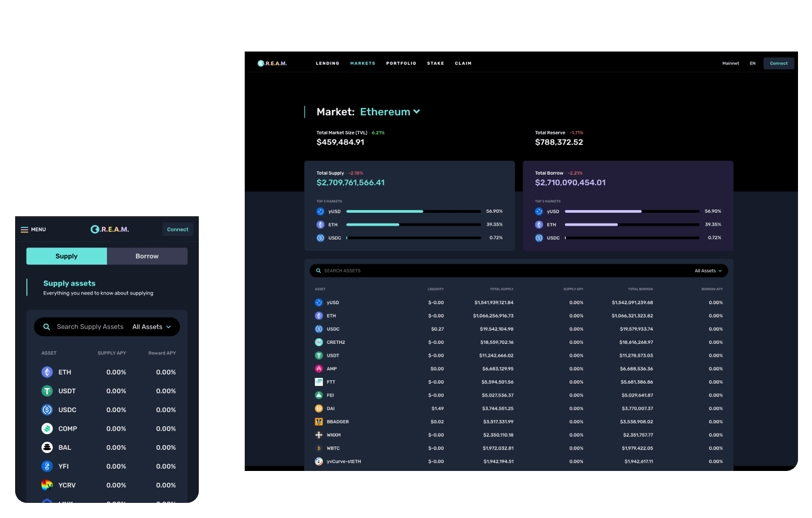The image size is (812, 518).
Task: Click the ETH progress bar in Total Supply
Action: coord(414,225)
